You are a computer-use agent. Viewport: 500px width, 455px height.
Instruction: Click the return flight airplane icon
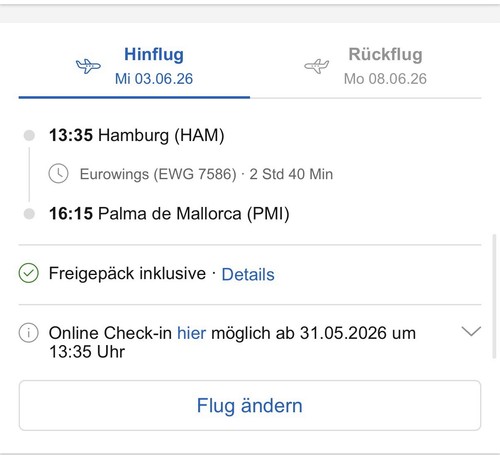[317, 66]
